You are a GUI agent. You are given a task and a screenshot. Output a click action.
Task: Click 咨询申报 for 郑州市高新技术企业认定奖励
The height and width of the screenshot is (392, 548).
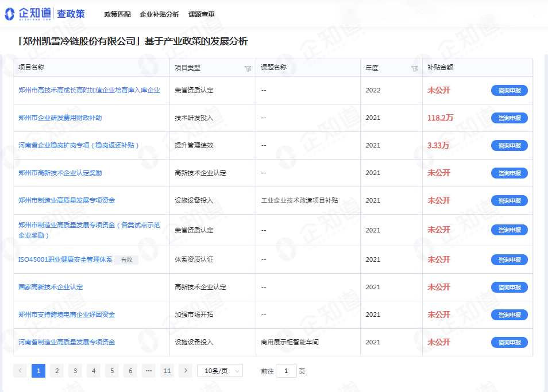click(509, 173)
